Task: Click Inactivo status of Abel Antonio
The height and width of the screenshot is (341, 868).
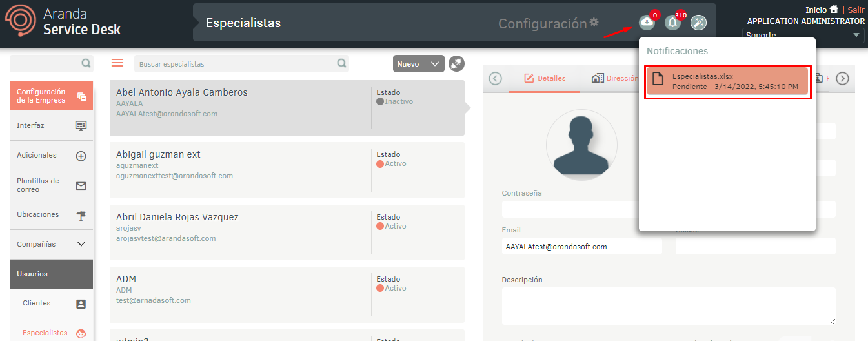Action: (x=395, y=101)
